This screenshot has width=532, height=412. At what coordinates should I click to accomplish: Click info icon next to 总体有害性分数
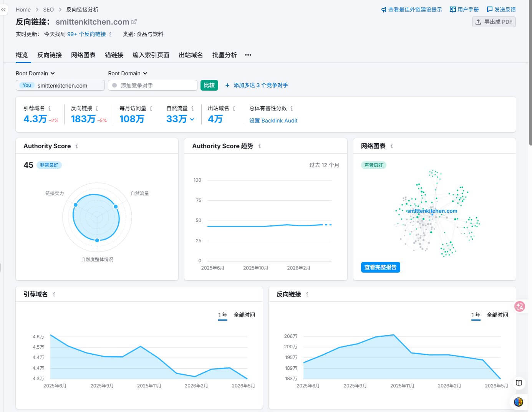pyautogui.click(x=292, y=108)
